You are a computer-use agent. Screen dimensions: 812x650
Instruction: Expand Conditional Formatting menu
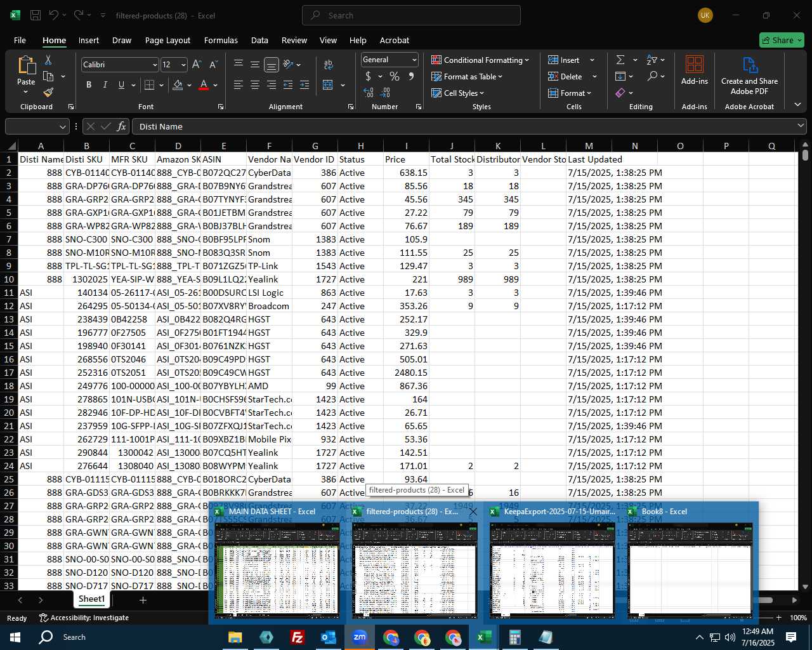click(480, 60)
